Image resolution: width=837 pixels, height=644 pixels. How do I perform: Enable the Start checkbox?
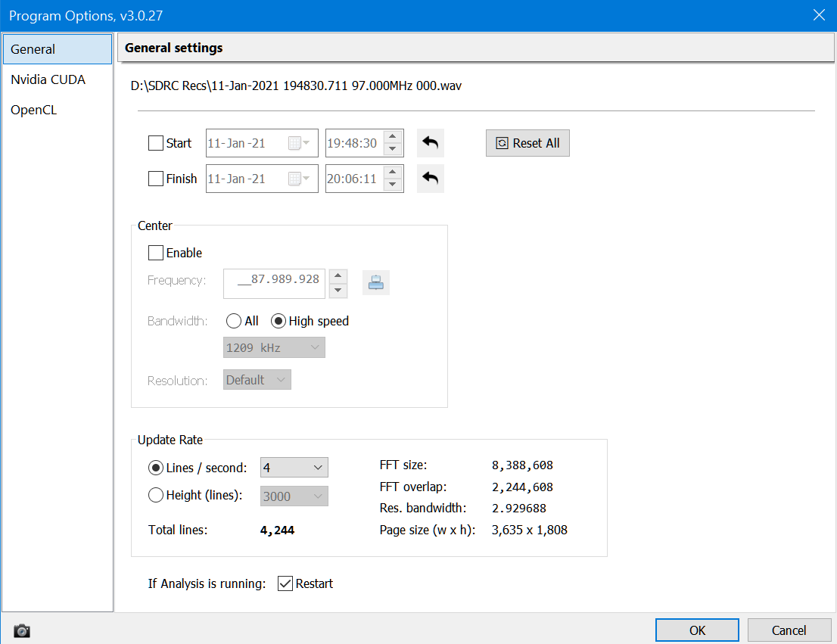tap(156, 143)
